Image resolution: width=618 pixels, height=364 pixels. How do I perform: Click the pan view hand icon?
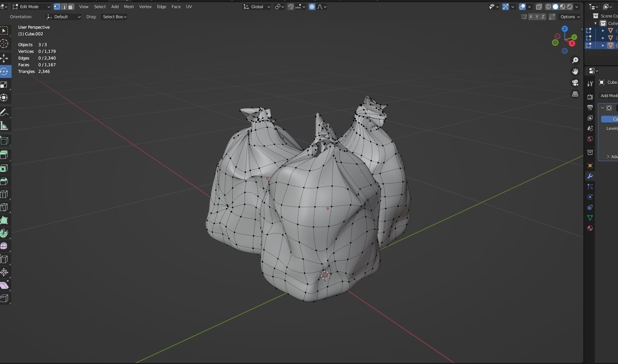click(x=575, y=71)
